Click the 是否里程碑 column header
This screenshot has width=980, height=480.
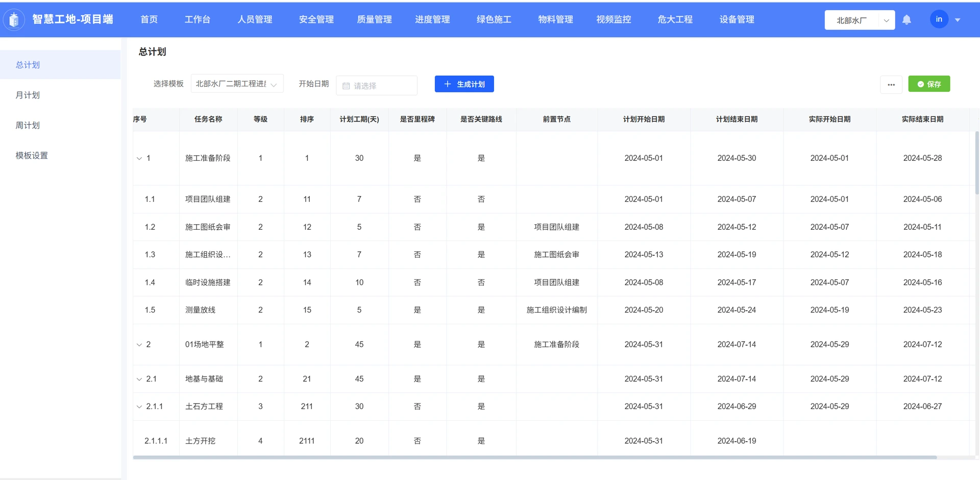click(418, 119)
